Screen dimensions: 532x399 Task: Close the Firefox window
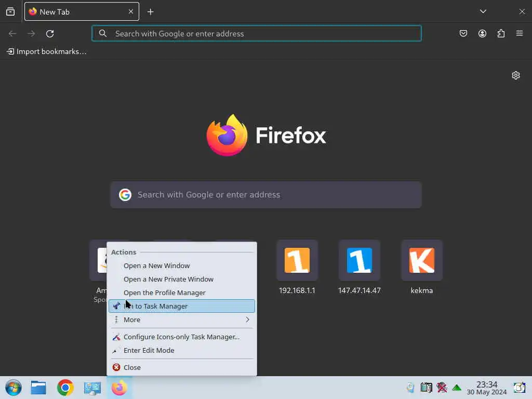(x=522, y=11)
